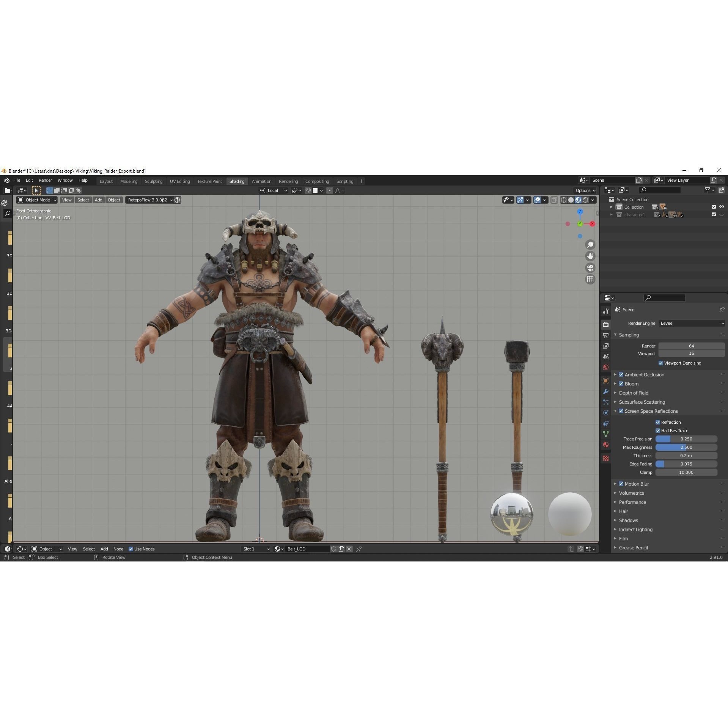This screenshot has width=728, height=728.
Task: Hide the Collection using the eye icon
Action: [722, 207]
